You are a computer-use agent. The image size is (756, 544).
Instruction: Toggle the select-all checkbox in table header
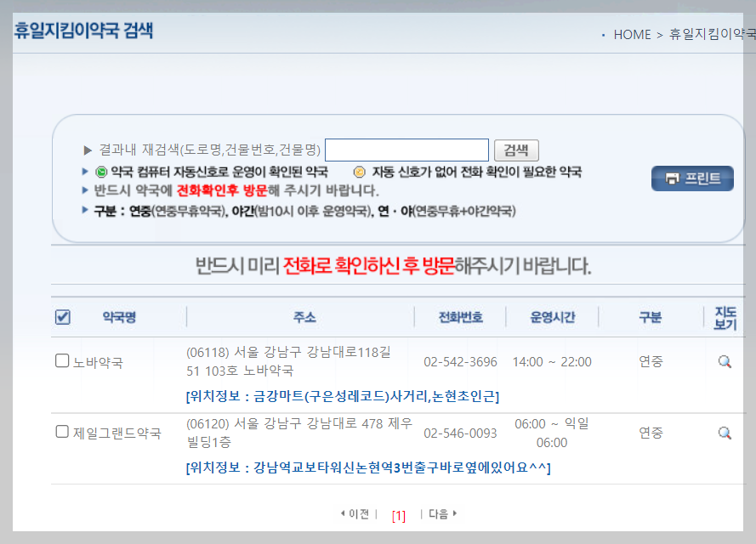pyautogui.click(x=63, y=317)
